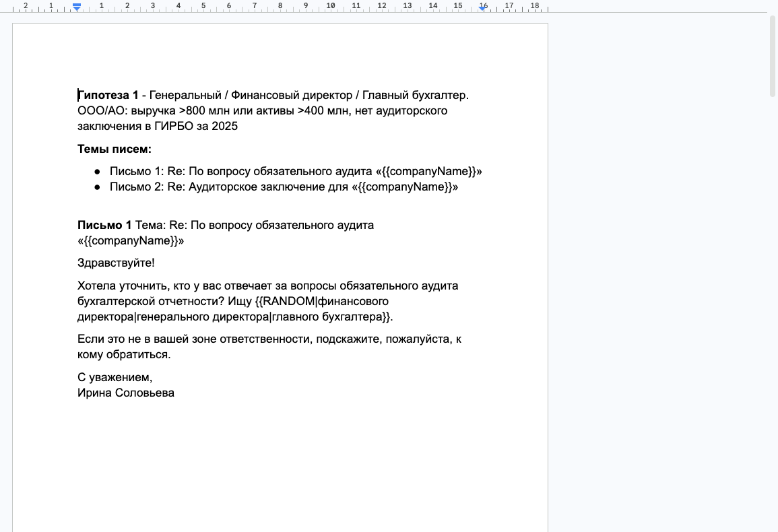
Task: Click the line starting 'Хотела уточнить, кто у вас'
Action: point(268,286)
